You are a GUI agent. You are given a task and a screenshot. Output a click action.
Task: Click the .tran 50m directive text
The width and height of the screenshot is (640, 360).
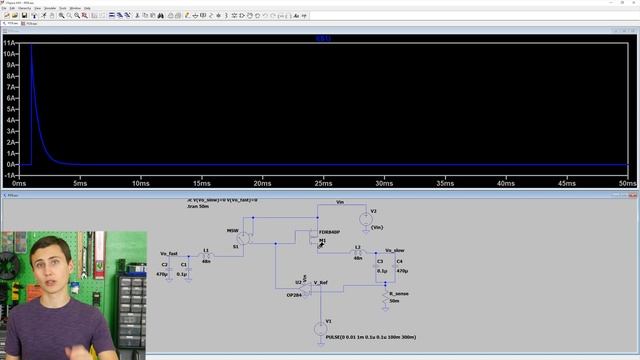click(198, 206)
